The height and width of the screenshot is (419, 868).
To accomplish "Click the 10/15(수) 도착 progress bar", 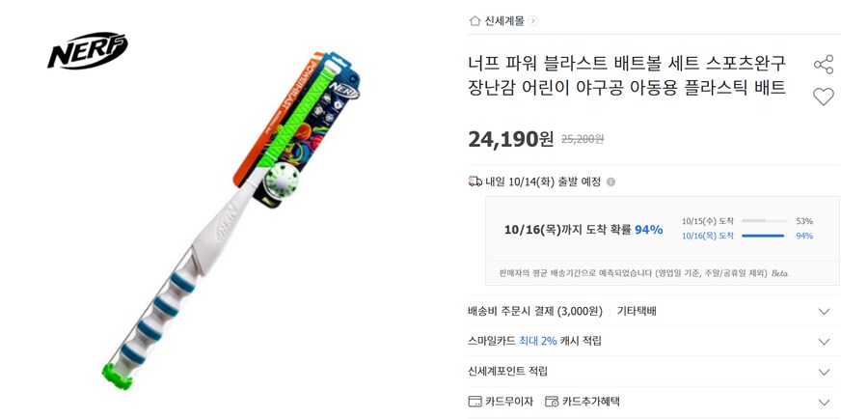I will coord(765,220).
